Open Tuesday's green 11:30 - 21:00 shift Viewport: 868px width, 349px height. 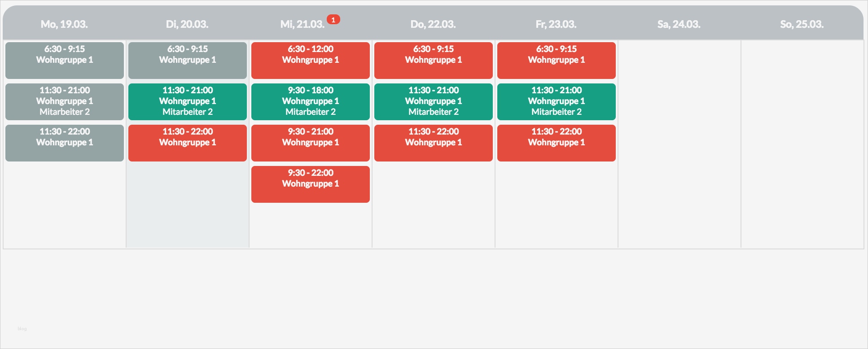188,102
